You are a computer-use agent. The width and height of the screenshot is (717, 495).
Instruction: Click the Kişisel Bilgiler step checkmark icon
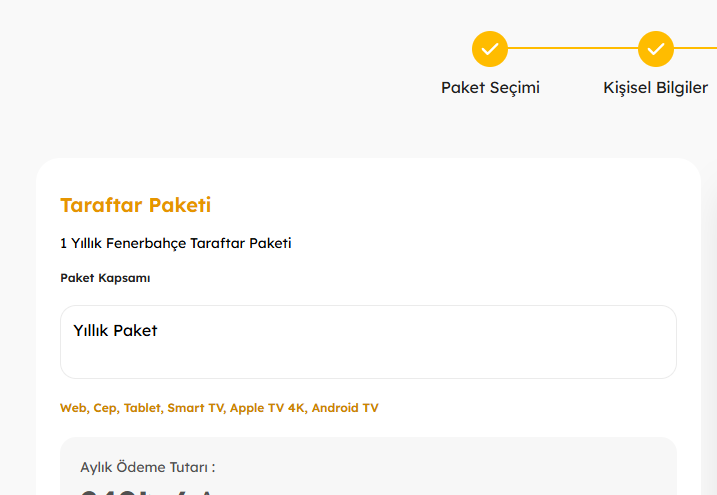pos(656,49)
